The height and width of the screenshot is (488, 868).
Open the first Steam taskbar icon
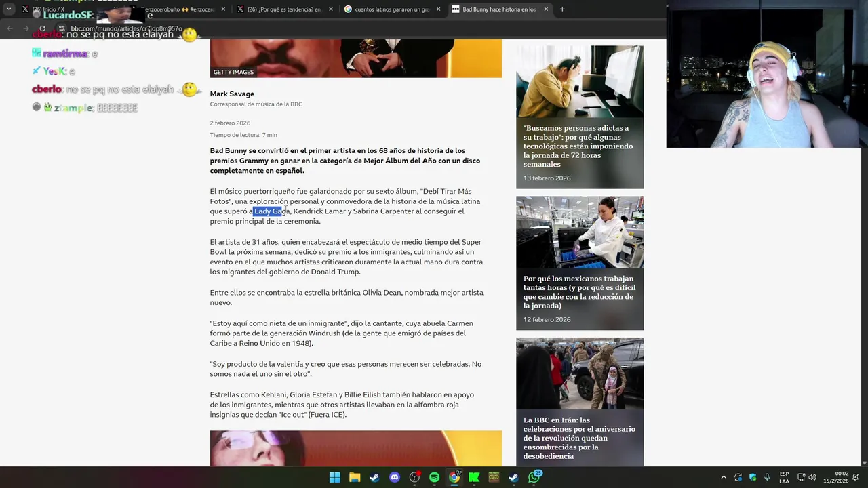374,477
